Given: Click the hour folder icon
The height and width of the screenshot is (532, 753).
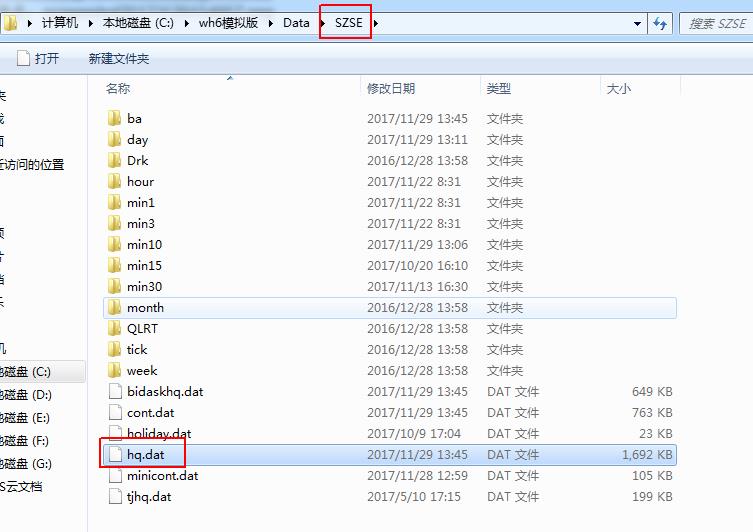Looking at the screenshot, I should point(114,181).
